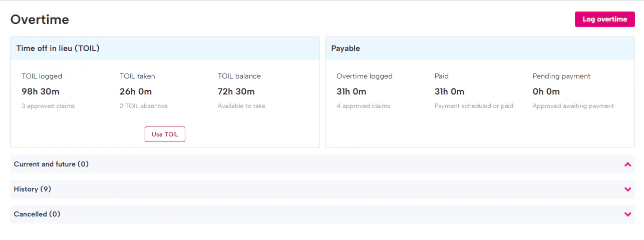Collapse Current and future section chevron
Viewport: 644px width, 240px height.
627,164
